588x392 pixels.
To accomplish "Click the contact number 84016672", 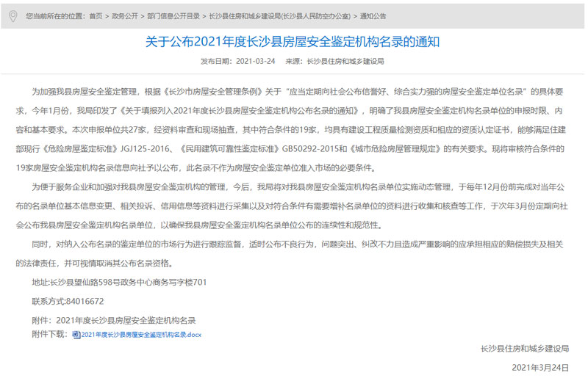I will coord(68,301).
